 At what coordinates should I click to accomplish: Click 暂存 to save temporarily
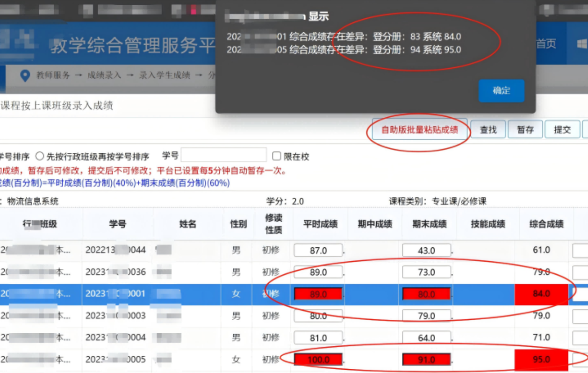click(525, 130)
